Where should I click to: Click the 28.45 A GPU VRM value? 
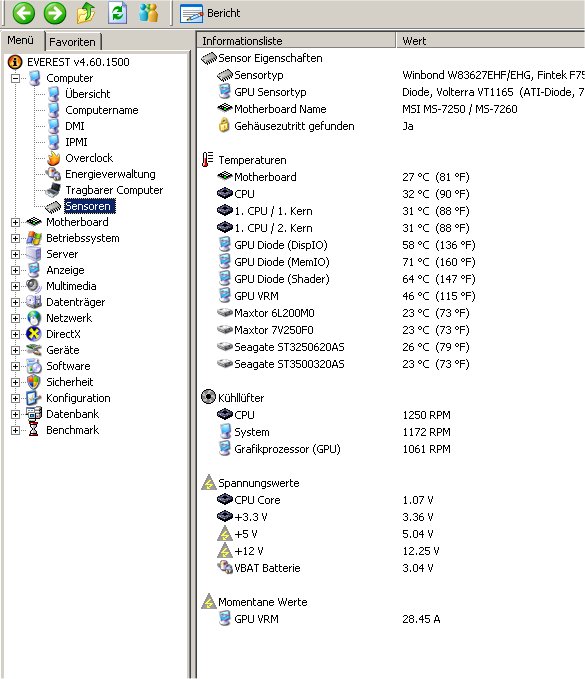421,619
